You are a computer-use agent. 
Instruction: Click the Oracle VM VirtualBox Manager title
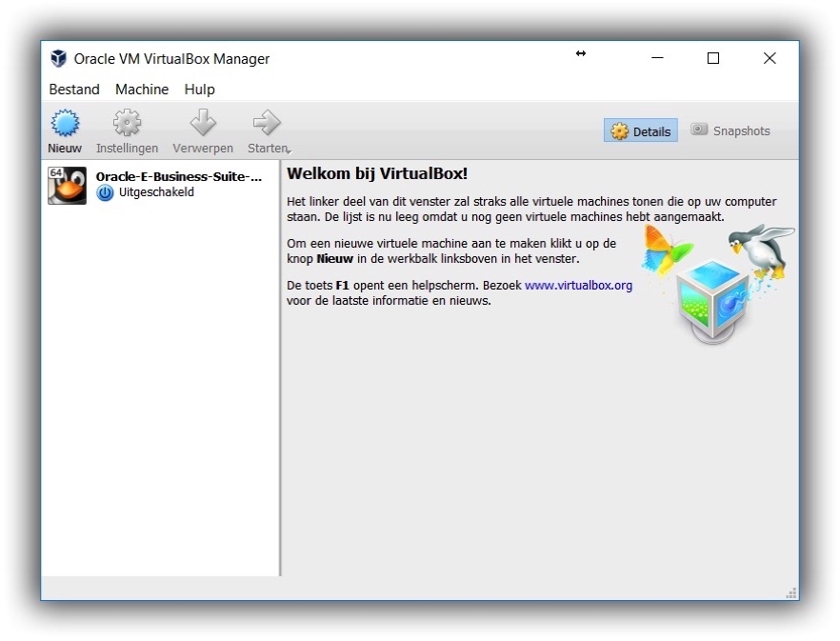click(x=171, y=59)
